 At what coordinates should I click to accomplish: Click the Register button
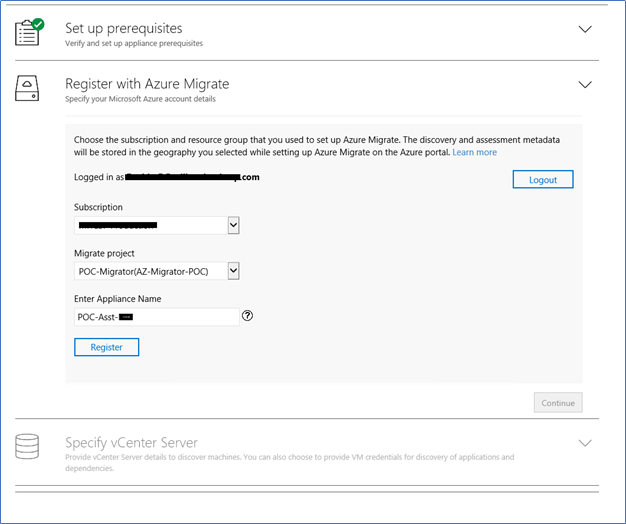click(107, 347)
